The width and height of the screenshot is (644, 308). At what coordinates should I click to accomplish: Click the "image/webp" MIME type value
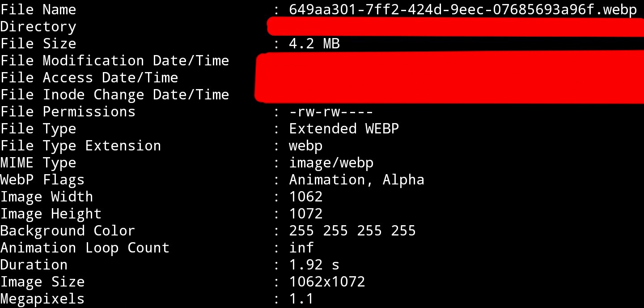[x=331, y=163]
